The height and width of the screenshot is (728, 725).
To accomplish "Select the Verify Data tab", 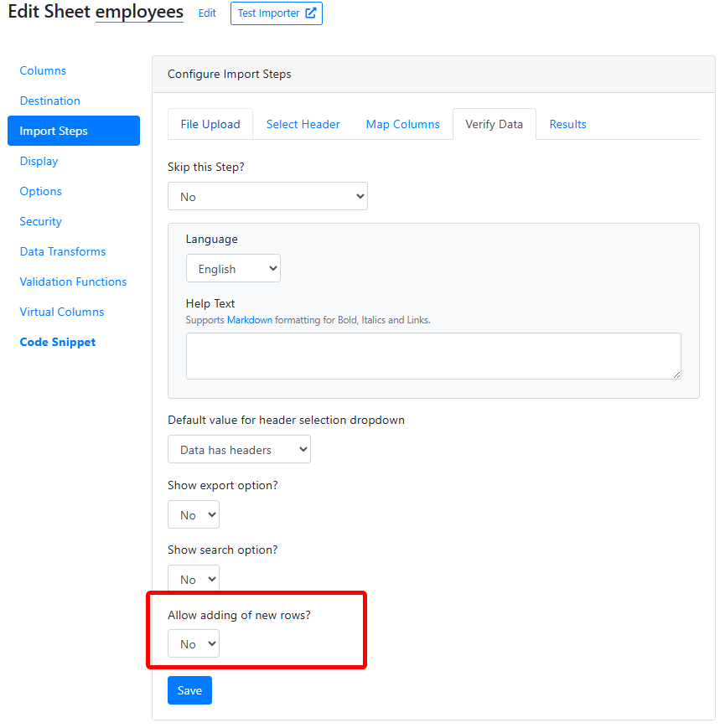I will coord(495,125).
